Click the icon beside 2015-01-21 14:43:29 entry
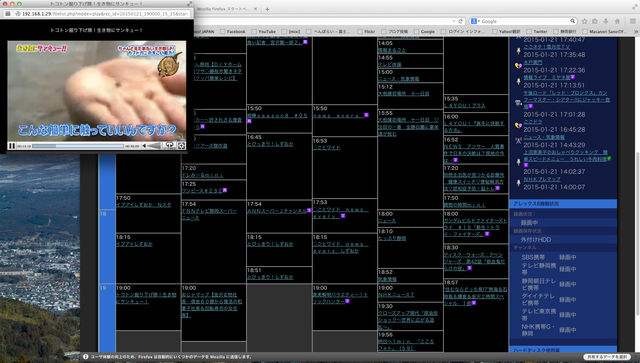The image size is (640, 363). pos(518,141)
